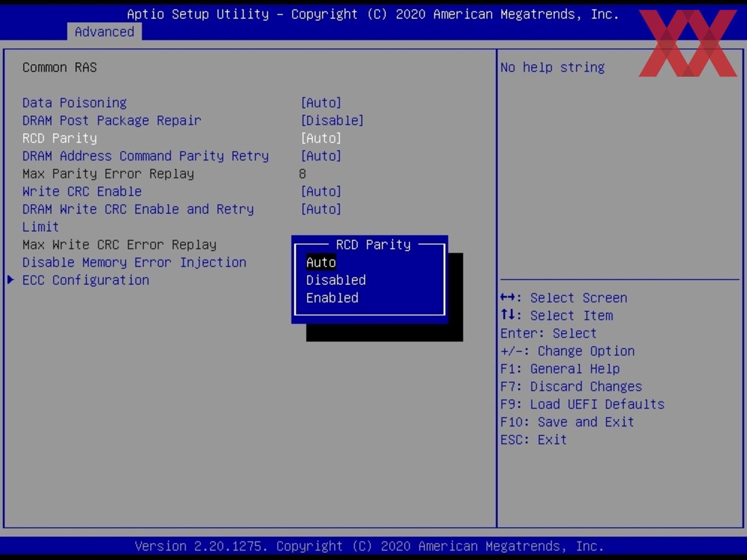
Task: Click Max Parity Error Replay value 8
Action: click(302, 173)
